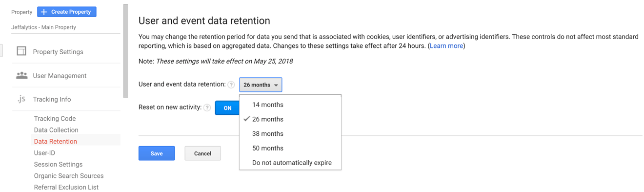Screen dimensions: 644x192
Task: Toggle the Reset on new activity ON switch
Action: (x=227, y=108)
